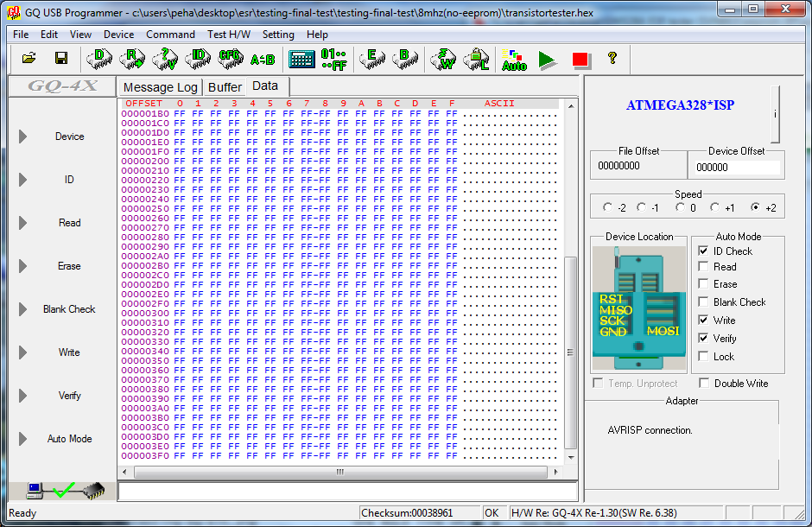This screenshot has height=527, width=812.
Task: Click the open file folder icon
Action: (29, 59)
